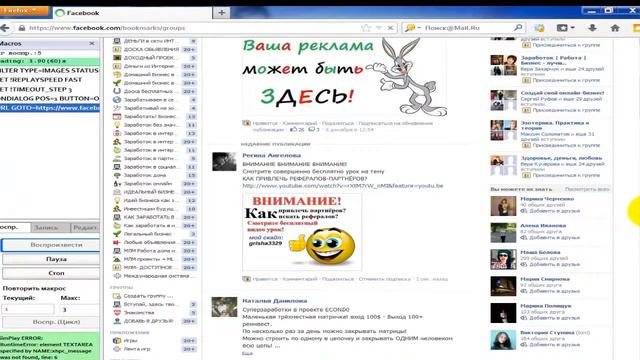Close the Macros sidebar panel
The width and height of the screenshot is (640, 360).
[92, 43]
